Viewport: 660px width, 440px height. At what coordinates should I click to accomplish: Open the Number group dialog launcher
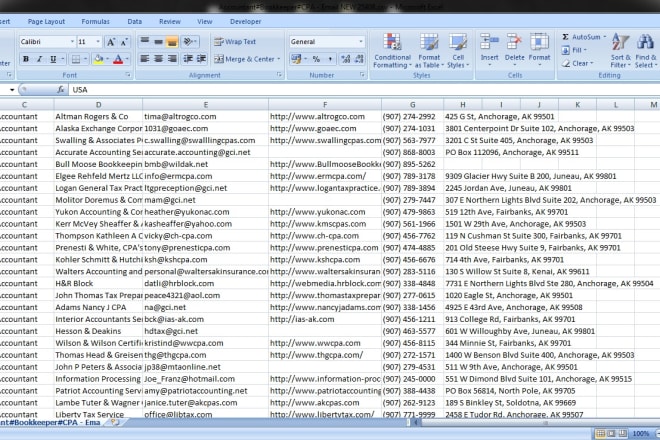click(362, 75)
